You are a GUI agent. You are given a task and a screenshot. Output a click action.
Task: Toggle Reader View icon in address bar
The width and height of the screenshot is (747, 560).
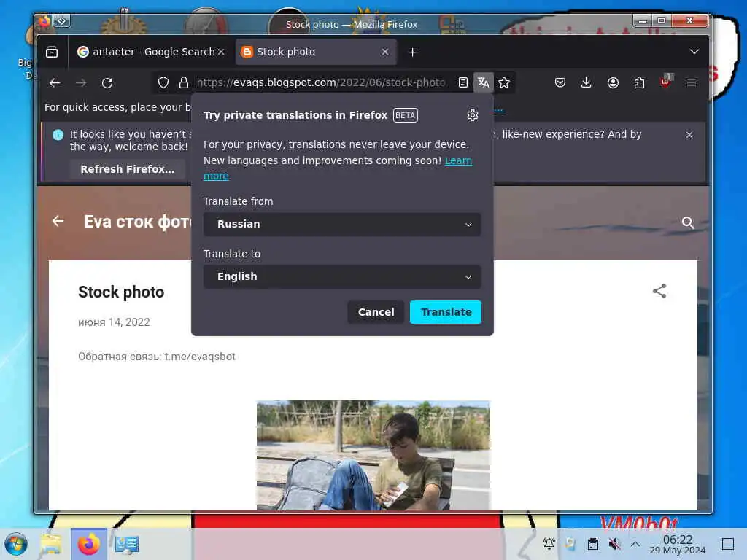tap(462, 83)
